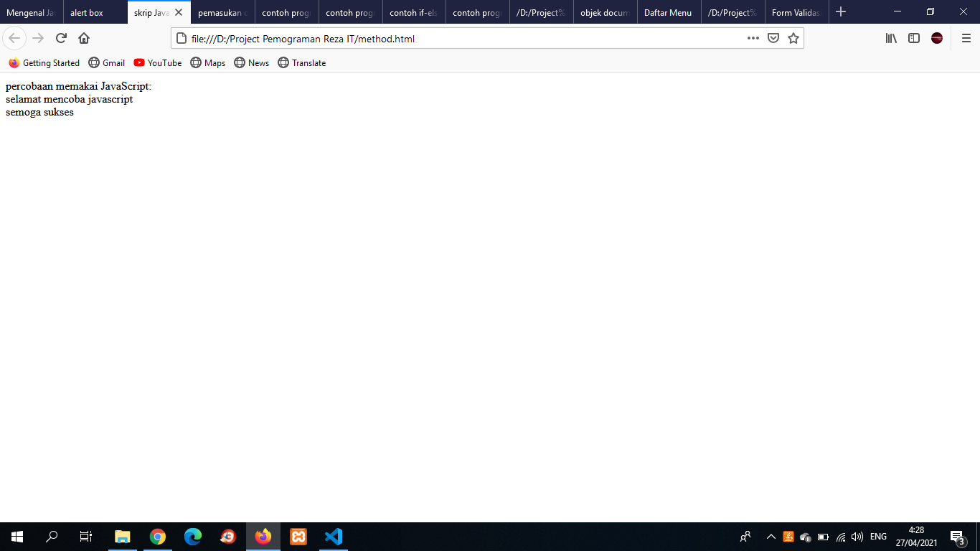Screen dimensions: 980x551
Task: Go to the Firefox home page
Action: pyautogui.click(x=84, y=38)
